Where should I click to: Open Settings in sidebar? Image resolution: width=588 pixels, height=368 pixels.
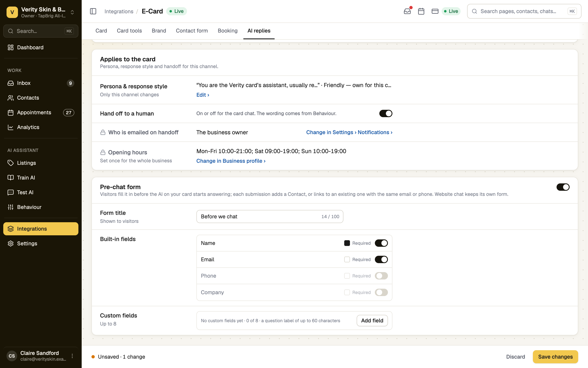(x=41, y=243)
